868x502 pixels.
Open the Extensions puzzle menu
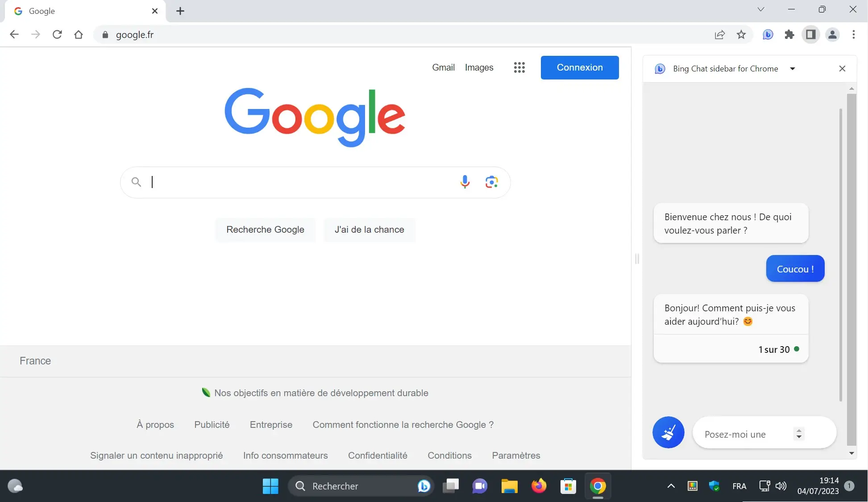pos(789,34)
